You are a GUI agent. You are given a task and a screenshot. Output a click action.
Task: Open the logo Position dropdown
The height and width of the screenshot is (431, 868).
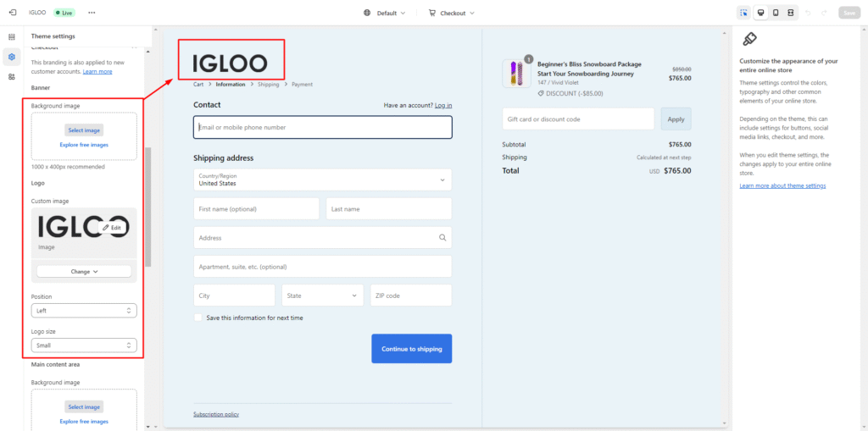coord(83,311)
